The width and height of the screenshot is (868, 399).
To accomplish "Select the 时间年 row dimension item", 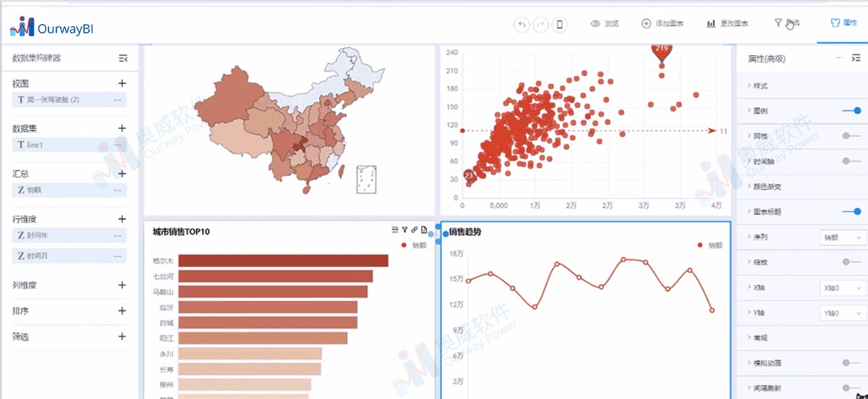I will [69, 235].
